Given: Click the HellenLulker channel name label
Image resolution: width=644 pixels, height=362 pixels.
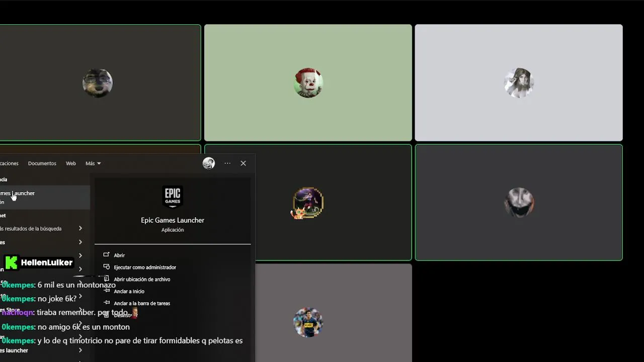Looking at the screenshot, I should click(x=47, y=262).
